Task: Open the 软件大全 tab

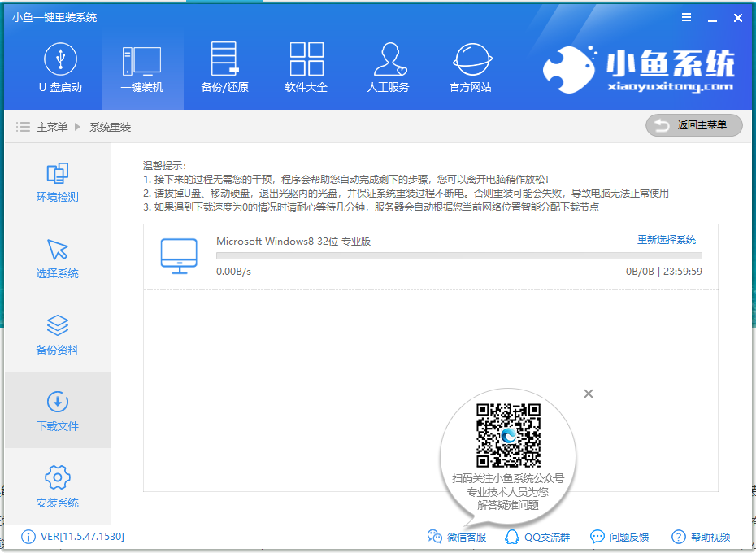Action: click(306, 68)
